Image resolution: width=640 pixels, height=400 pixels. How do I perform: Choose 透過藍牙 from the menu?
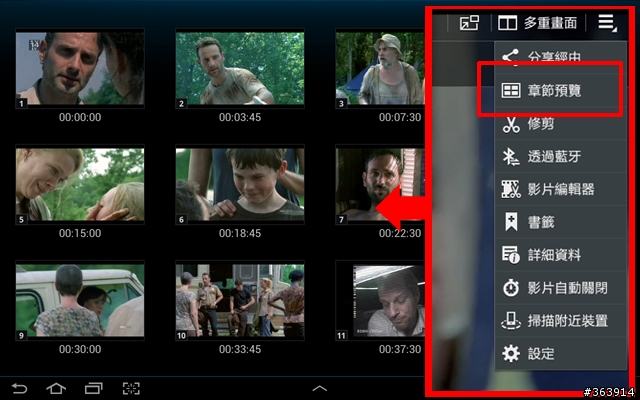click(x=560, y=156)
